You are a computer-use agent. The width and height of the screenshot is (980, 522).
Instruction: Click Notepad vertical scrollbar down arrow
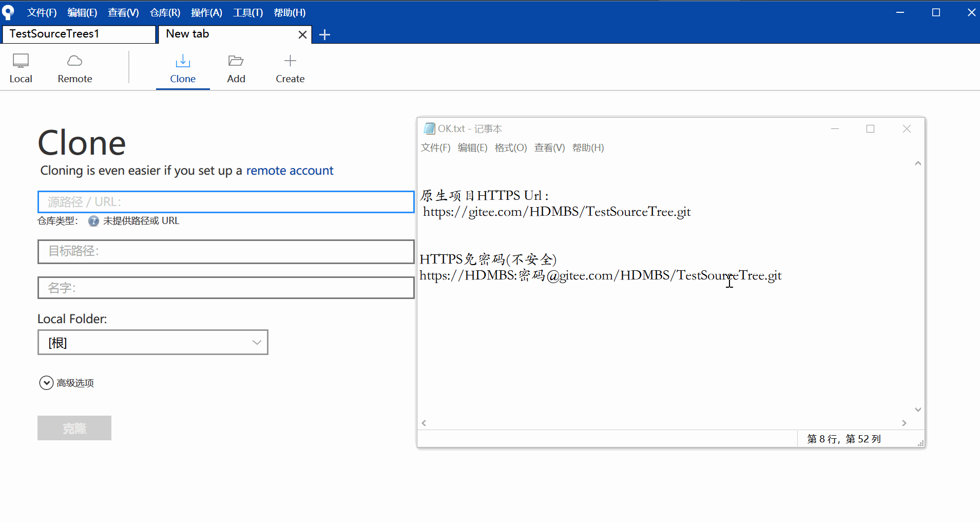pos(918,409)
